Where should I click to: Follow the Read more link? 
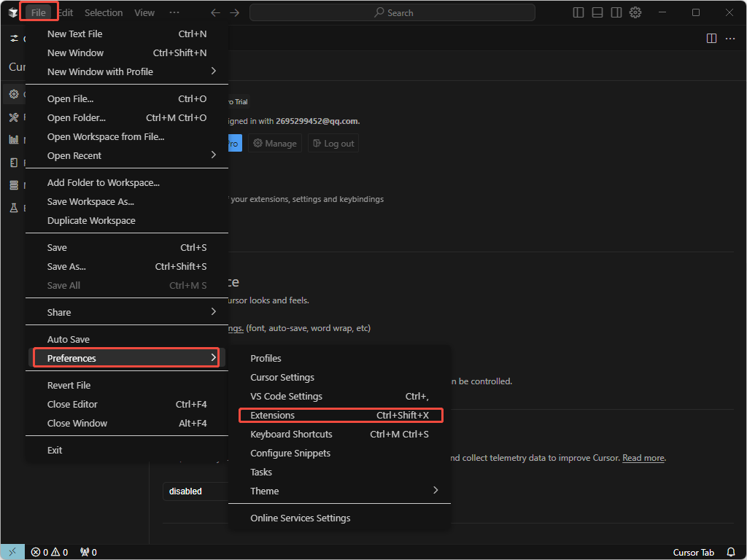click(643, 458)
